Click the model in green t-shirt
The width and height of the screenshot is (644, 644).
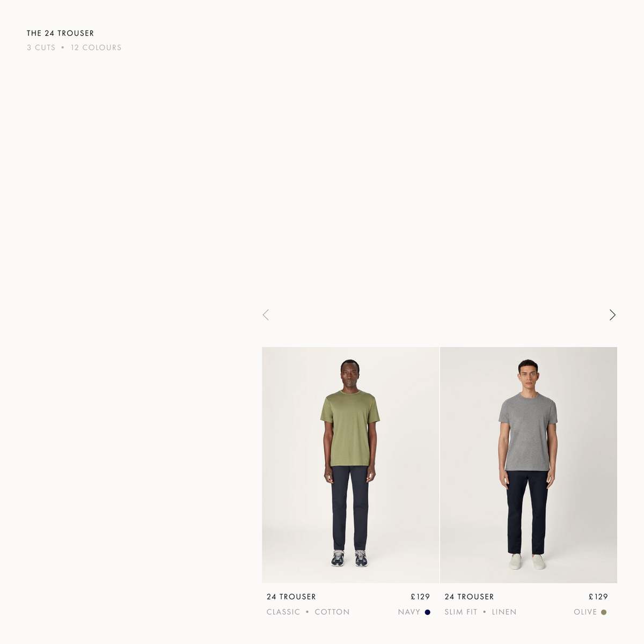[x=350, y=463]
